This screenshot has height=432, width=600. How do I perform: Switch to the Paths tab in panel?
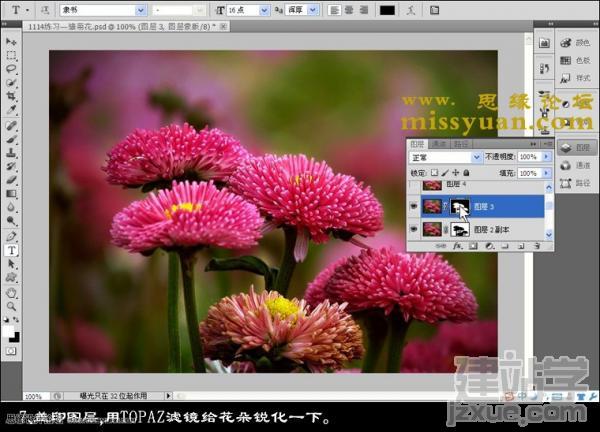click(x=461, y=144)
